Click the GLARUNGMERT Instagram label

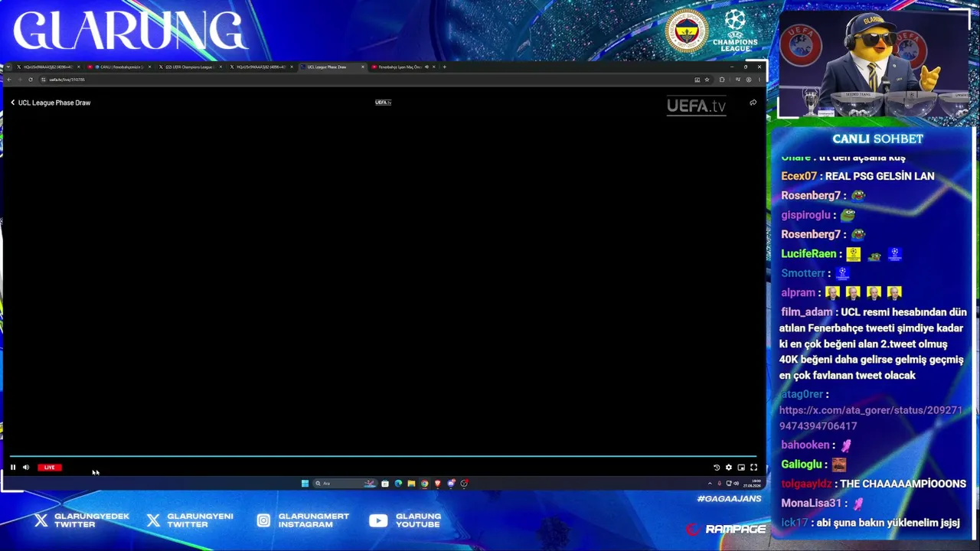pyautogui.click(x=314, y=520)
